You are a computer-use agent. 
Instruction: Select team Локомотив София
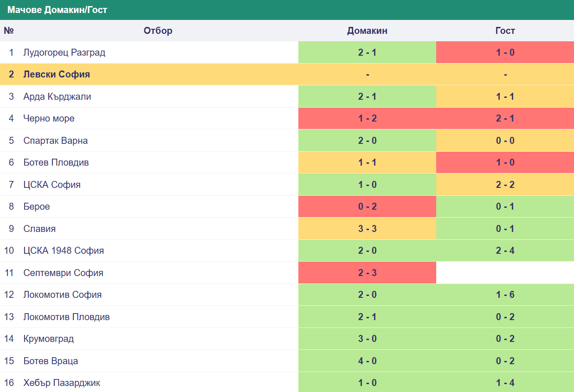tap(63, 295)
